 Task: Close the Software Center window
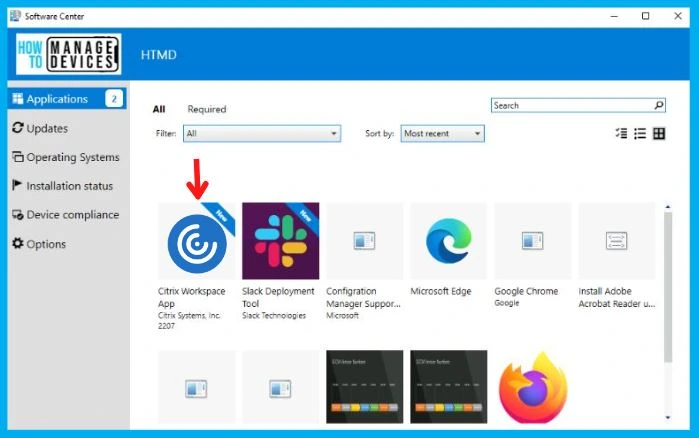678,16
